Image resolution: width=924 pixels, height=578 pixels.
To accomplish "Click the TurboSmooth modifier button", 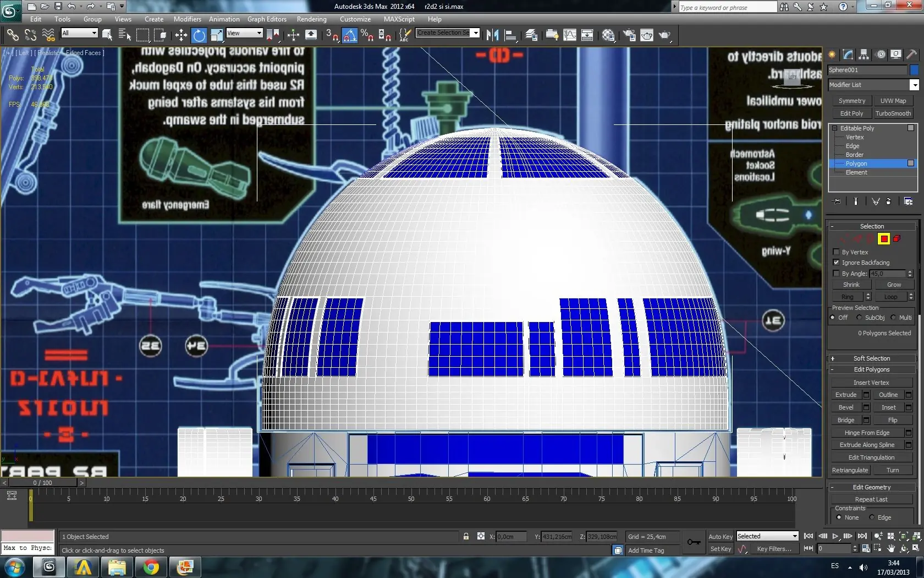I will coord(893,113).
